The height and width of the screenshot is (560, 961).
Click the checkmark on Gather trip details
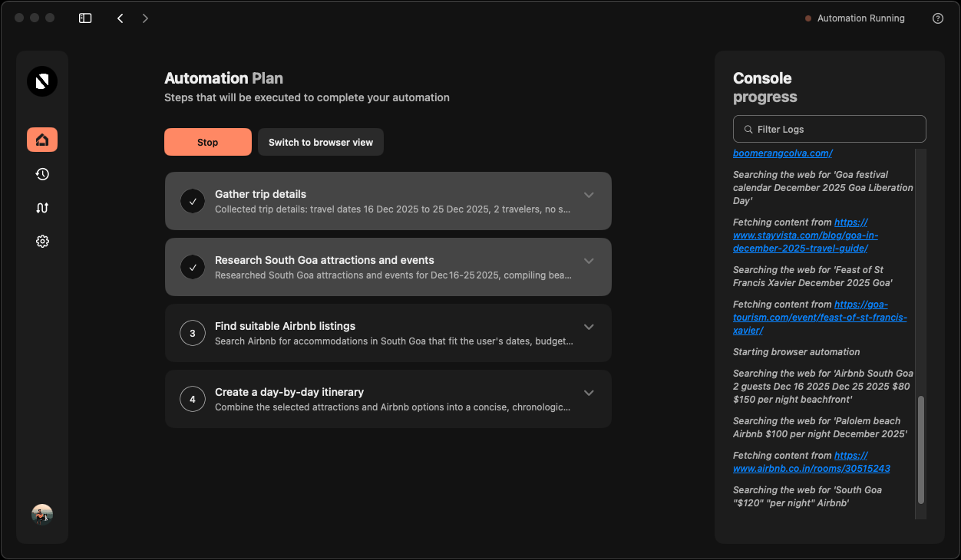click(x=193, y=201)
